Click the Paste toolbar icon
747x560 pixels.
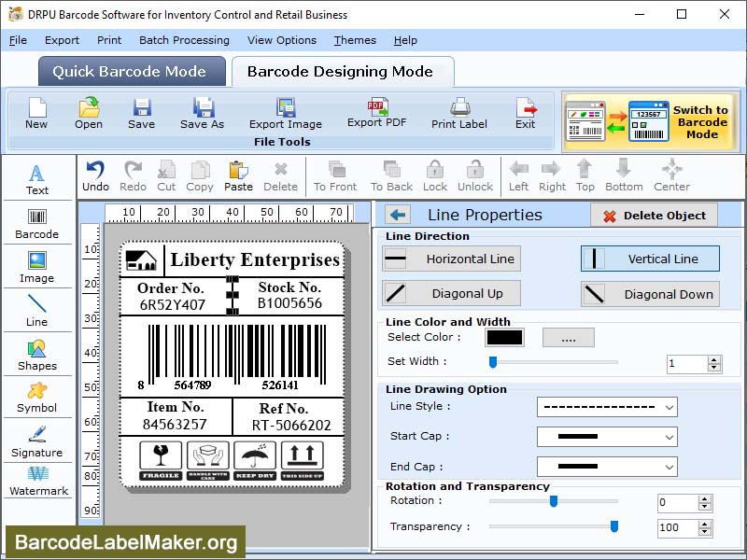click(x=238, y=176)
